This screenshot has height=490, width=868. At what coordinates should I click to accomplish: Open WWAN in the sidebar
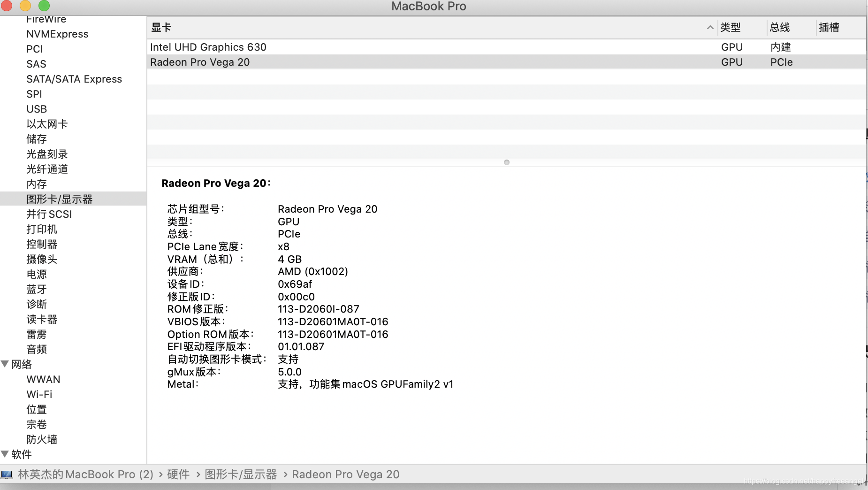(43, 380)
